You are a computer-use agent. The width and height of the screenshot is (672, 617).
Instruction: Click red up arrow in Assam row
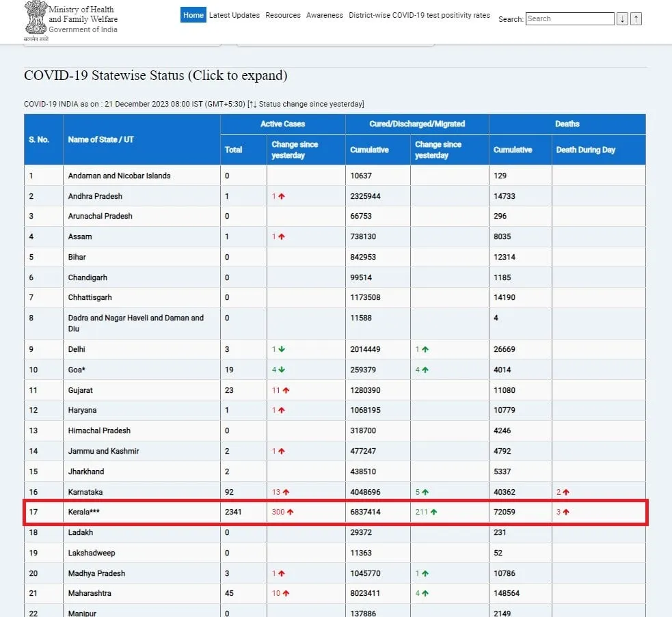click(x=282, y=236)
